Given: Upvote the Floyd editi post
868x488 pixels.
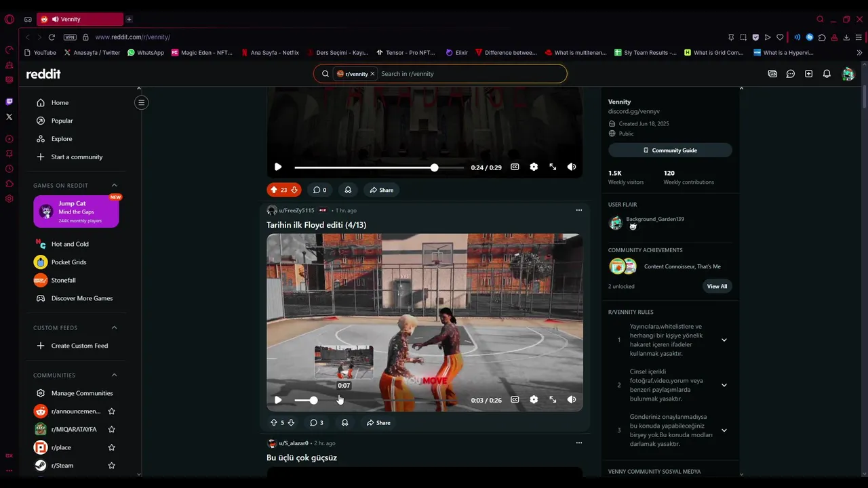Looking at the screenshot, I should pos(274,422).
